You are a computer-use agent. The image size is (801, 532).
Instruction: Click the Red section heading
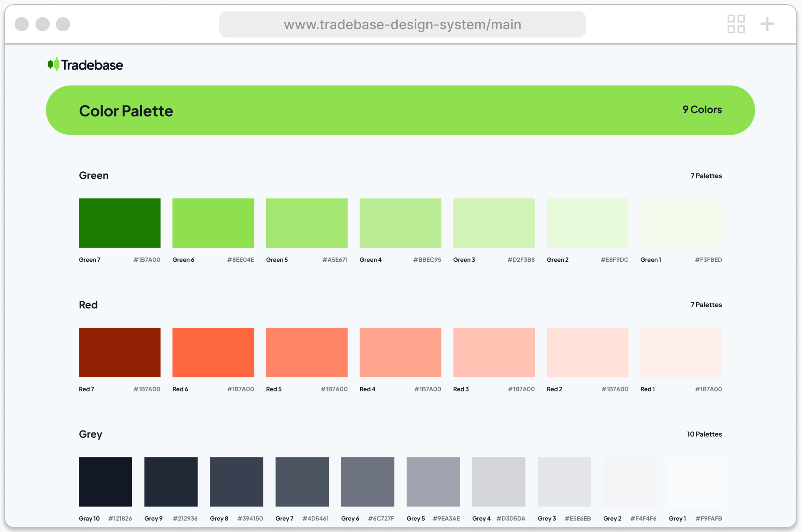click(88, 305)
